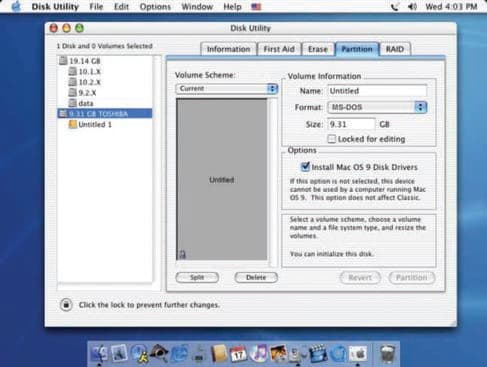Launch Sherlock from the Dock
The height and width of the screenshot is (367, 487).
pos(159,353)
